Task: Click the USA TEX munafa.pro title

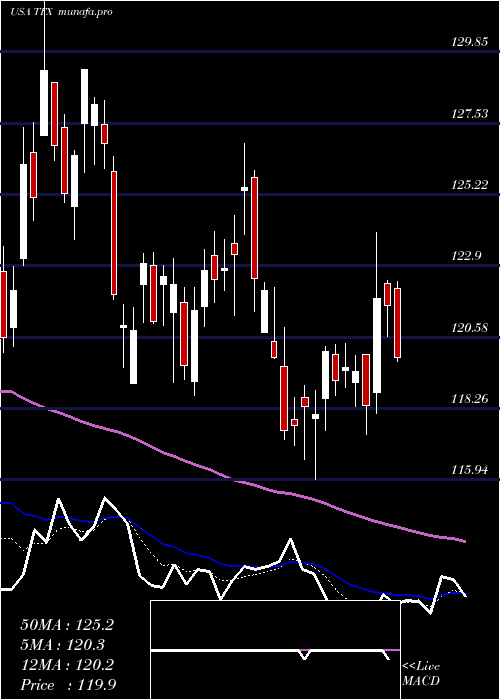Action: [x=61, y=12]
